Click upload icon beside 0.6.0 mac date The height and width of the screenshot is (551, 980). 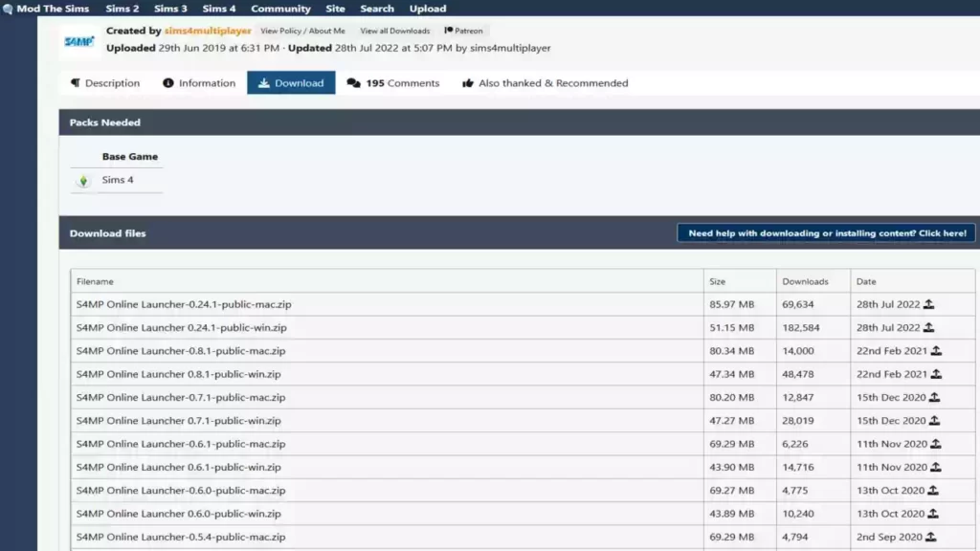coord(933,491)
